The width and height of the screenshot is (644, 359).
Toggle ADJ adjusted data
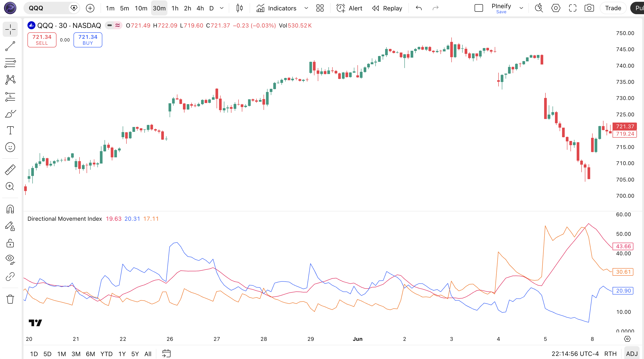pyautogui.click(x=632, y=354)
